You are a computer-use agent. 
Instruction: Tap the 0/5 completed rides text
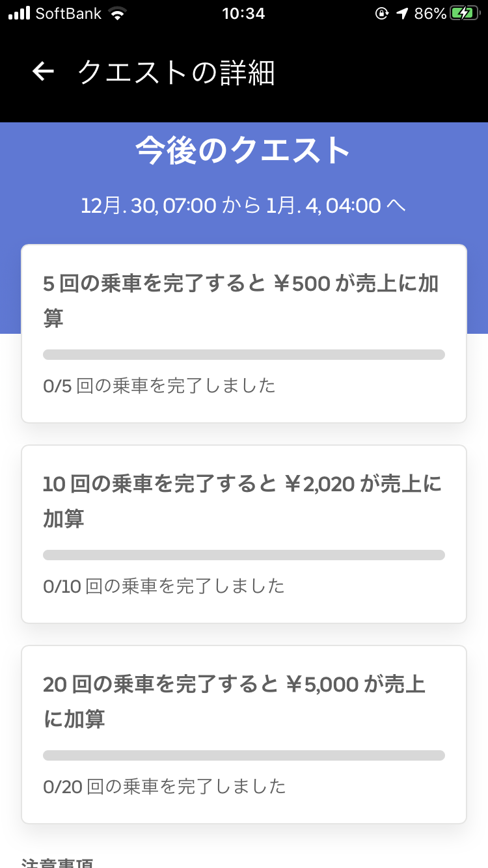pos(159,386)
